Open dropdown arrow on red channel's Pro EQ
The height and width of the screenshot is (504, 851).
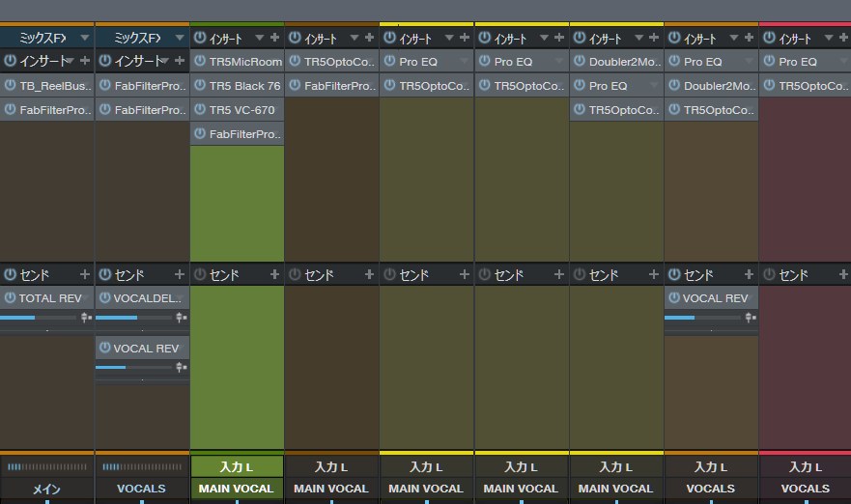click(x=843, y=61)
